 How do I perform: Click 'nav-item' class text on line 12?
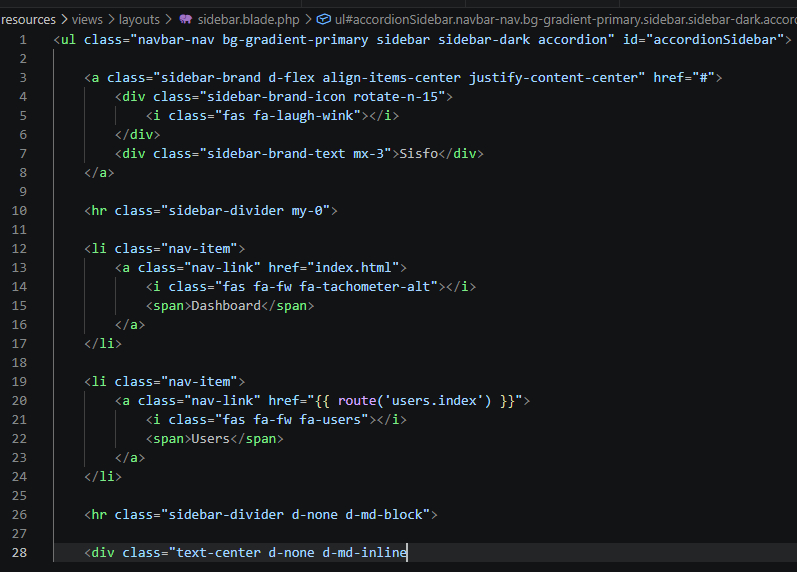pos(199,249)
